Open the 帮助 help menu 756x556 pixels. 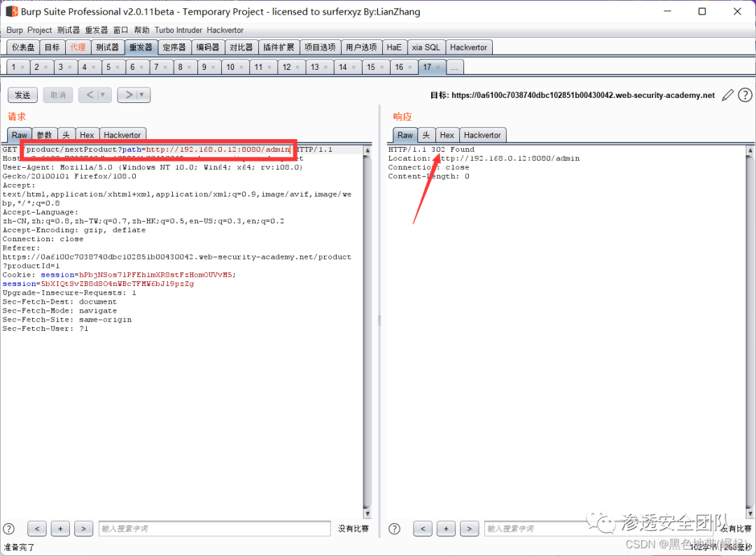click(141, 30)
